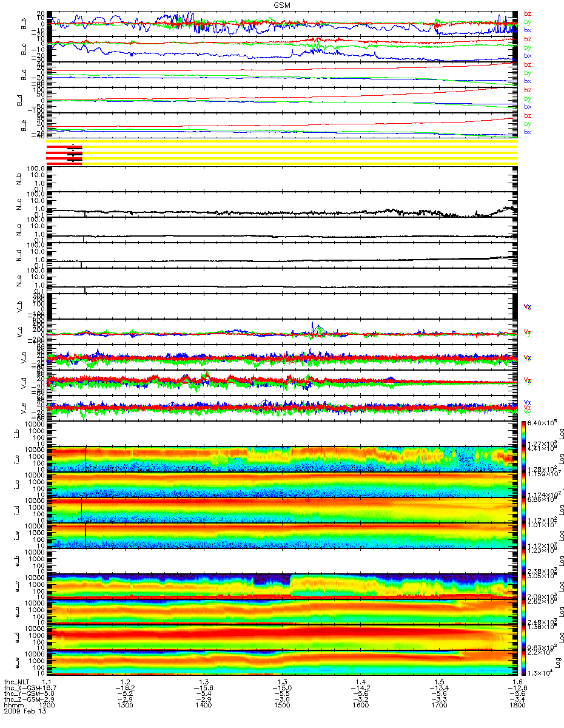Pick the bx legend entry beside panel B_c
This screenshot has height=728, width=564.
coord(528,55)
